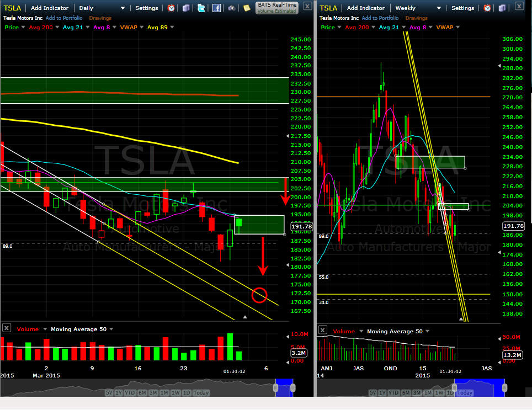Toggle the BATS Real-Time data button

tap(276, 8)
